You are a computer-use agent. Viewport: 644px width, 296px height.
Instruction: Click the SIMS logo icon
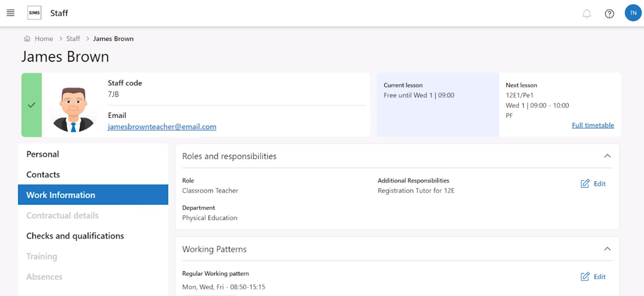[34, 13]
